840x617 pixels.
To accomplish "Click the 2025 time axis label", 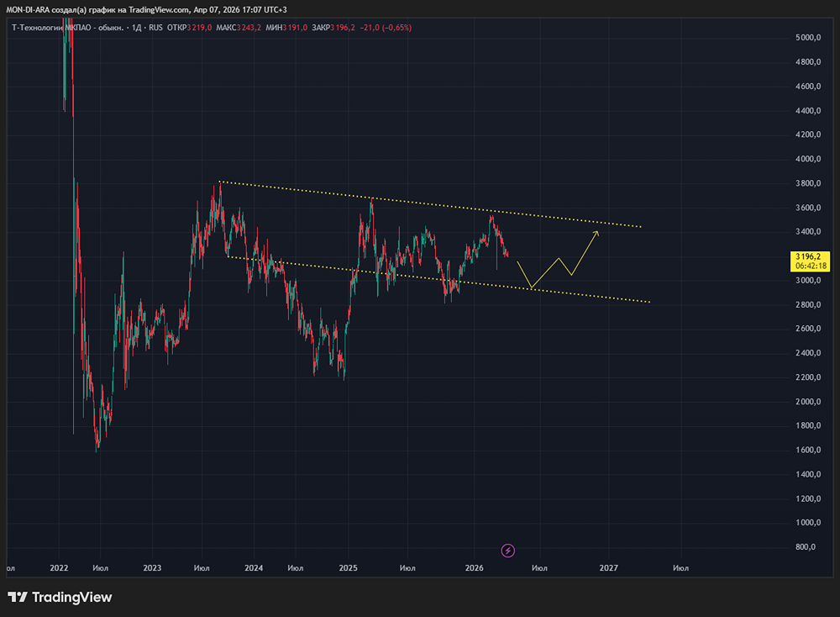I will point(349,567).
